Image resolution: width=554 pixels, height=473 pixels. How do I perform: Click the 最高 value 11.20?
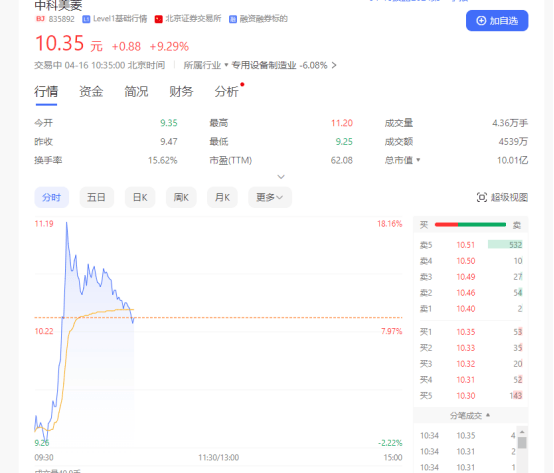[x=342, y=123]
